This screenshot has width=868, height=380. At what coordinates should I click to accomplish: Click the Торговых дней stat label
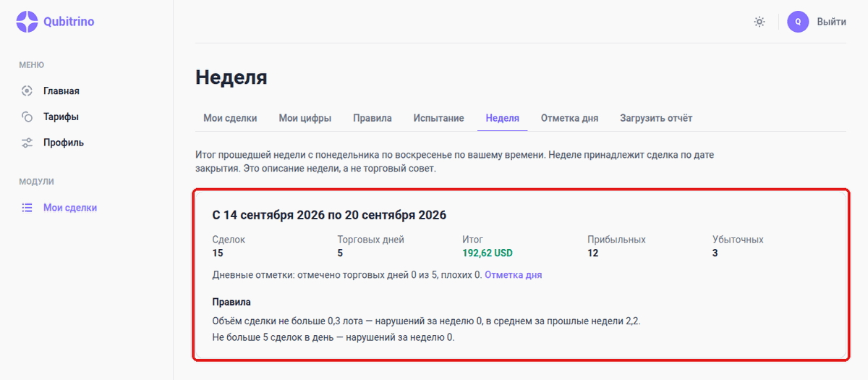370,240
